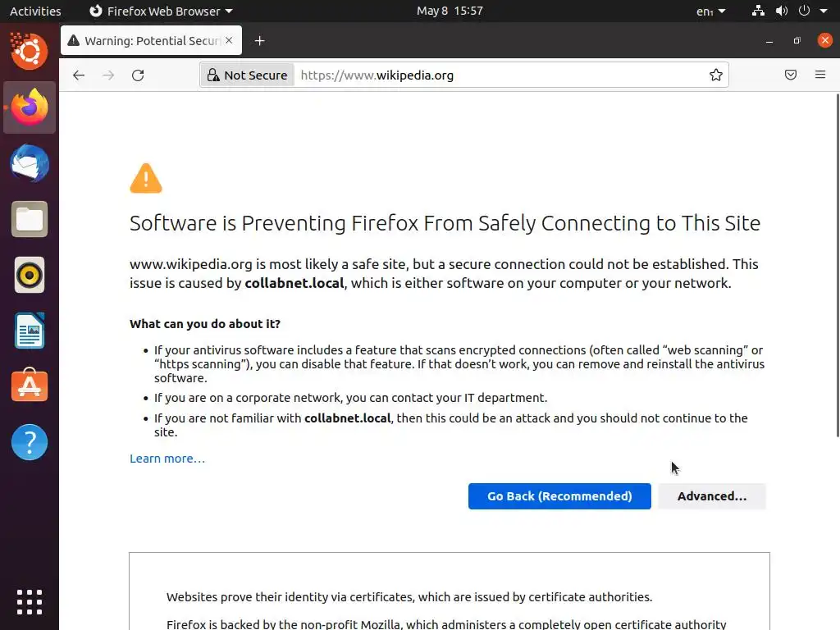Open the Activities overview

tap(35, 11)
